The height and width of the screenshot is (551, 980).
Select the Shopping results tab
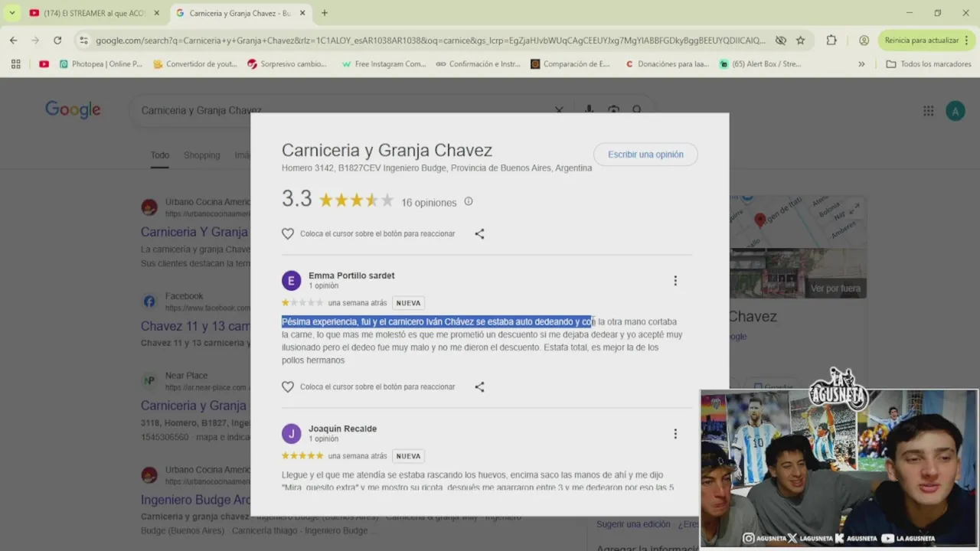pos(201,155)
